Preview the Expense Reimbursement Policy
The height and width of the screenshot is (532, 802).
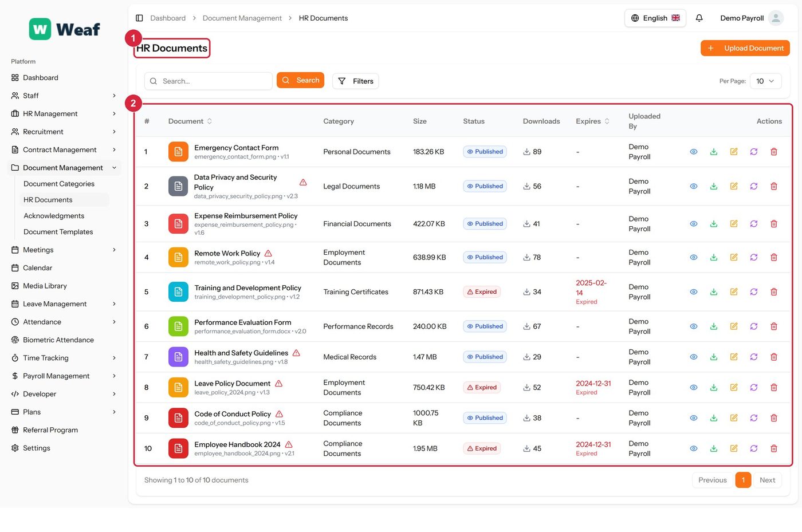pyautogui.click(x=694, y=224)
